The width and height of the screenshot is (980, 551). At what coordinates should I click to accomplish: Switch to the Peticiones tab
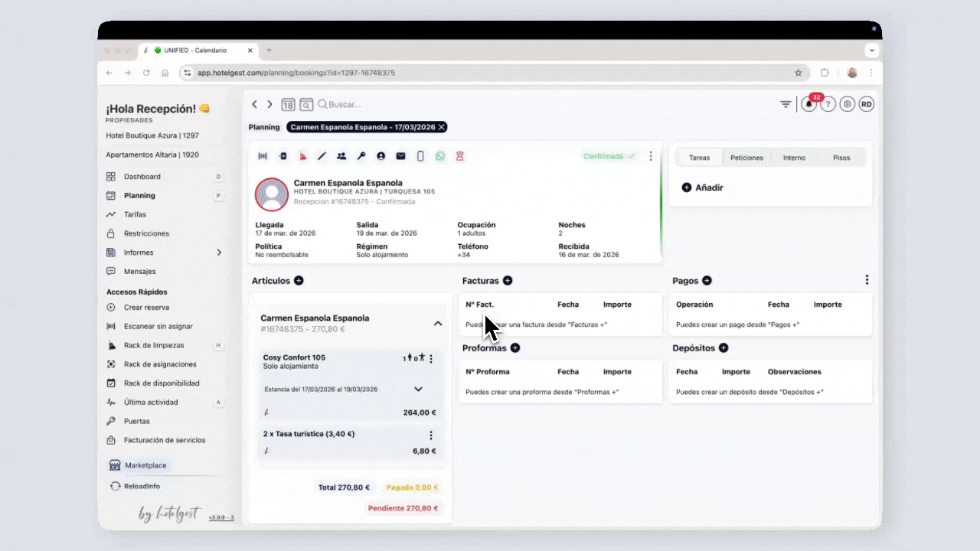point(746,158)
